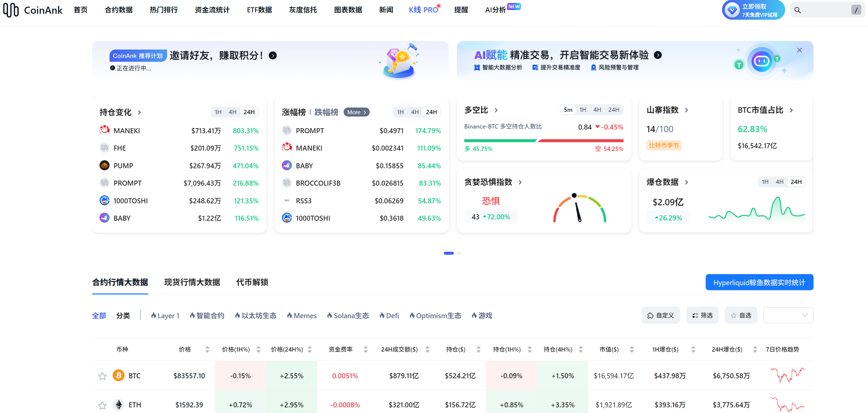This screenshot has width=868, height=413.
Task: Open the 自定义 customize settings
Action: pyautogui.click(x=661, y=315)
